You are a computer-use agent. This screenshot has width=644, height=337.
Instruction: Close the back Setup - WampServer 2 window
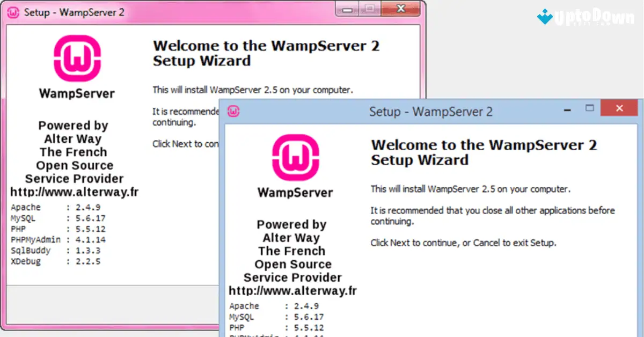click(x=400, y=9)
